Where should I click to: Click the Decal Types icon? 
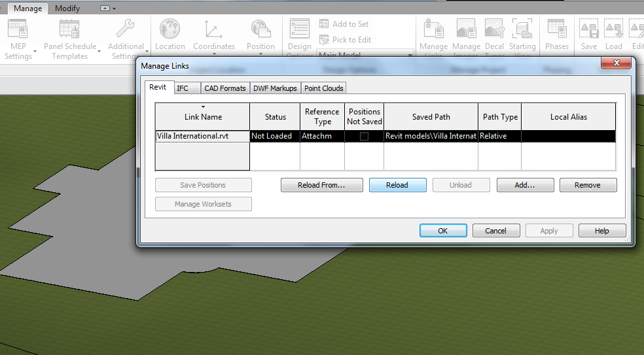(494, 30)
